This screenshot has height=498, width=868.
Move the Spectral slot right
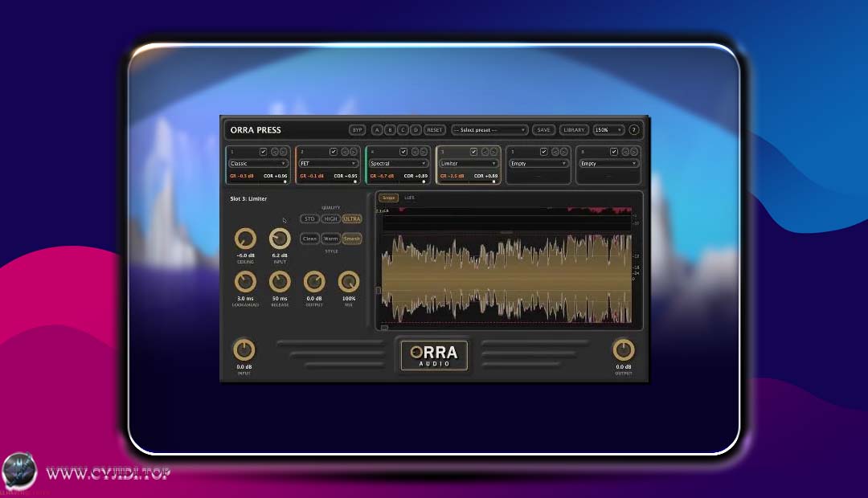pos(424,152)
